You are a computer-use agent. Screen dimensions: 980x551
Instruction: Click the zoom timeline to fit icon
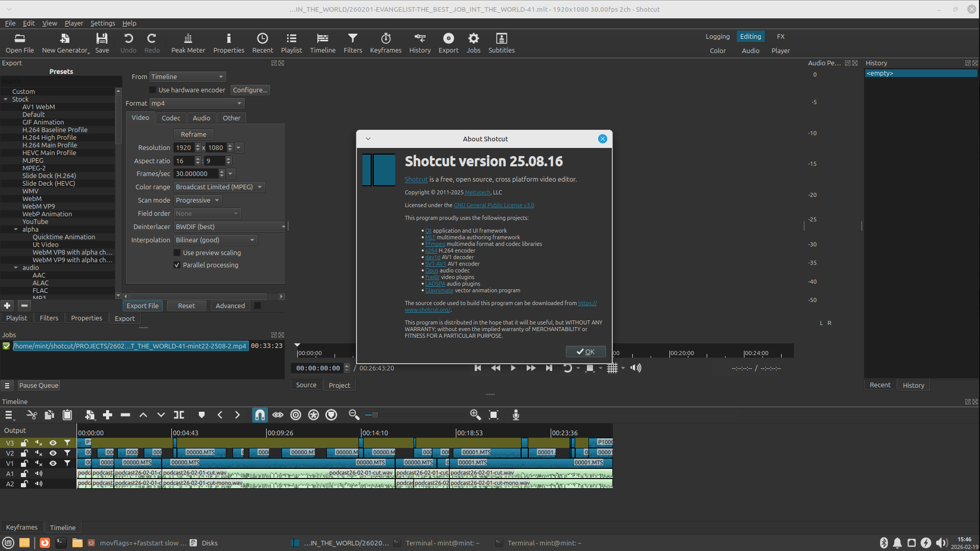[x=493, y=415]
